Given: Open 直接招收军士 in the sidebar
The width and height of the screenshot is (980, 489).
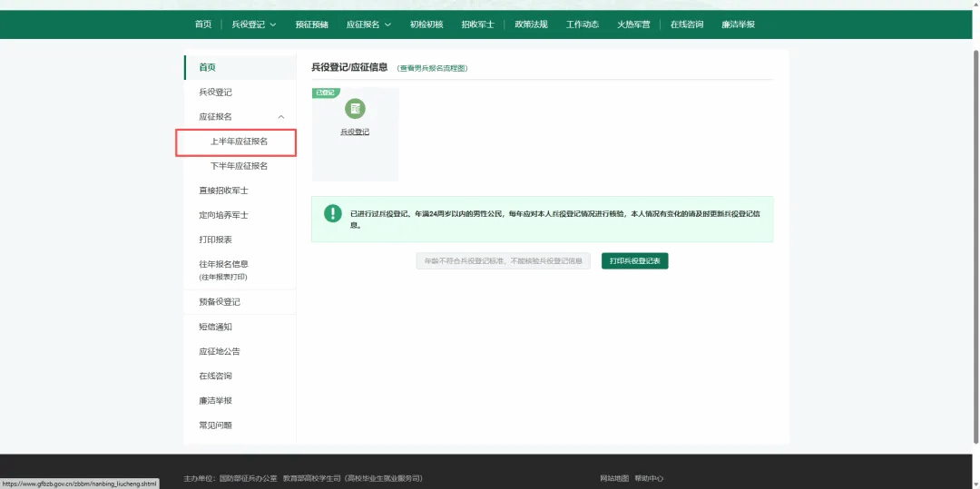Looking at the screenshot, I should 223,191.
